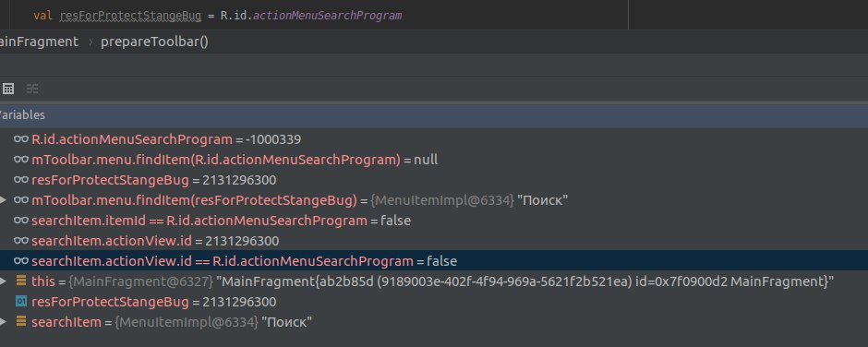Select watch R.id.actionMenuSearchProgram = -1000339
The width and height of the screenshot is (868, 347).
(x=434, y=139)
